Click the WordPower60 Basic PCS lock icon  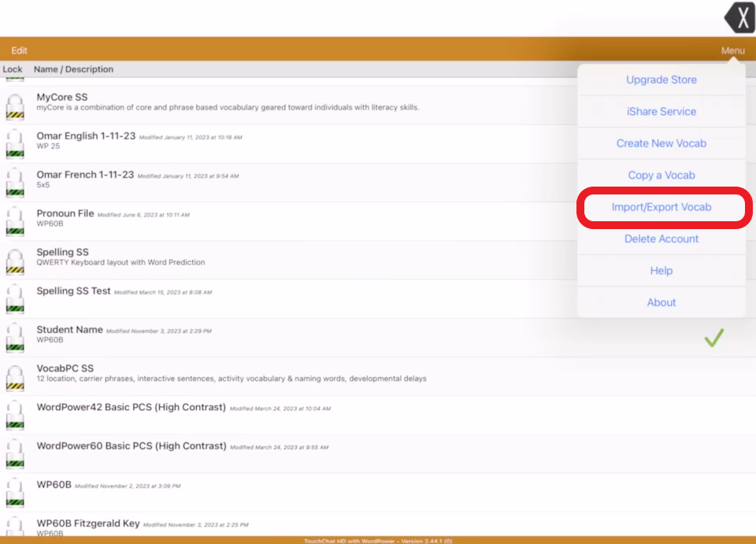[x=15, y=454]
